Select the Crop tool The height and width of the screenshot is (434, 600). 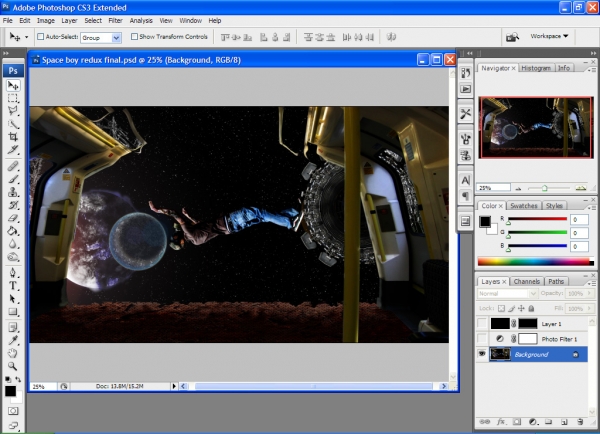13,137
